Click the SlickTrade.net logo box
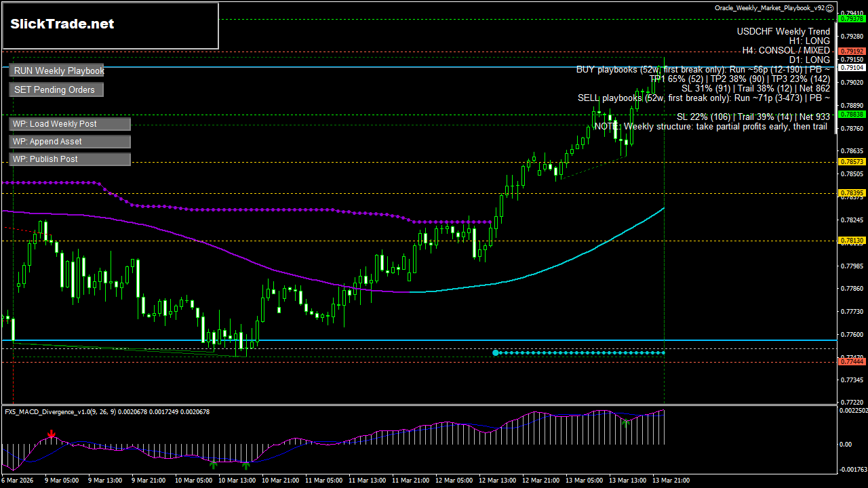 coord(111,26)
